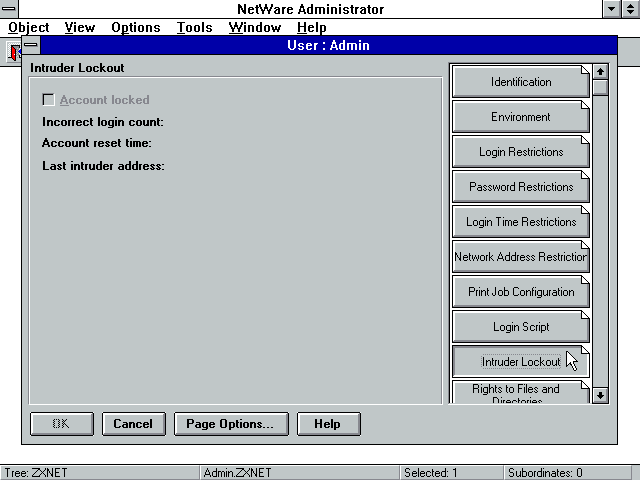This screenshot has height=480, width=640.
Task: Click page list scroll up arrow
Action: click(600, 72)
